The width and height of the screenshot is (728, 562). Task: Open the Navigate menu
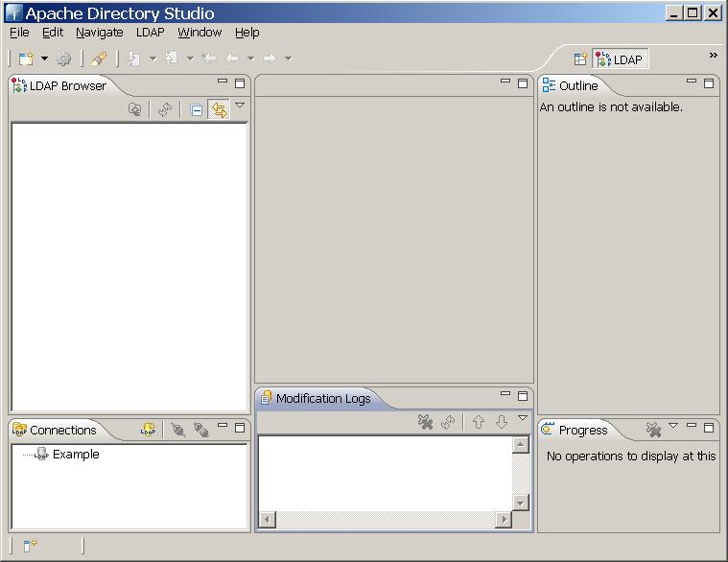coord(99,32)
